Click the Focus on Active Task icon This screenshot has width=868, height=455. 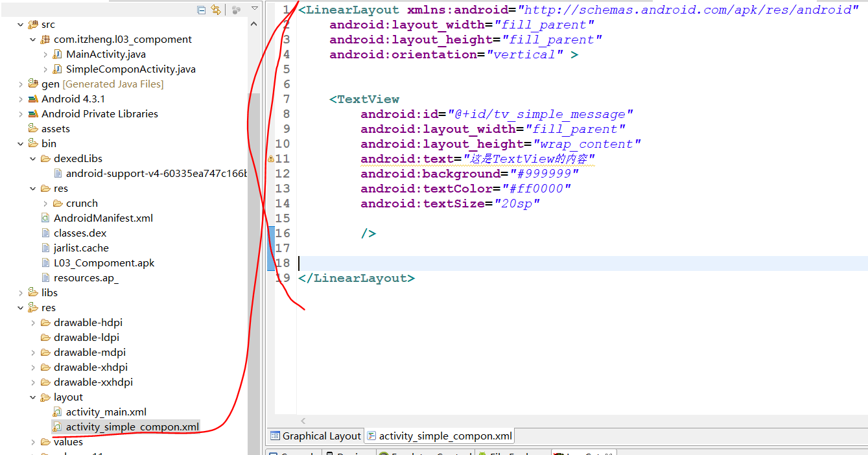coord(237,10)
